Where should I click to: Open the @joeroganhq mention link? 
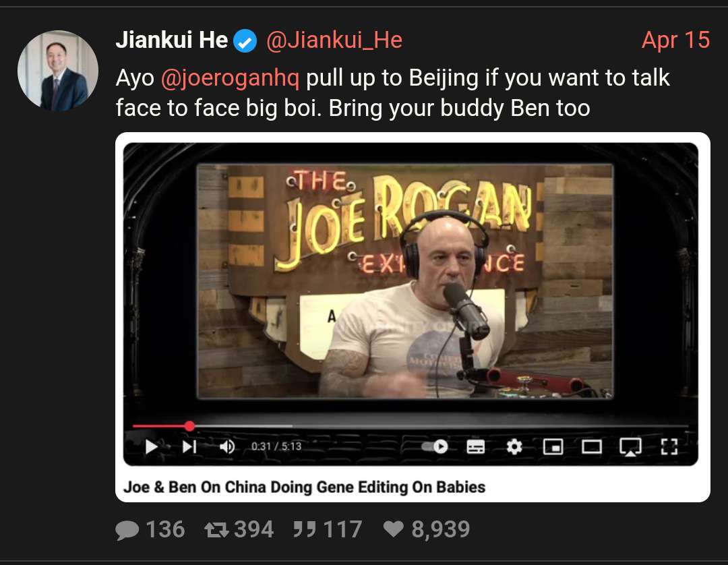(x=231, y=78)
